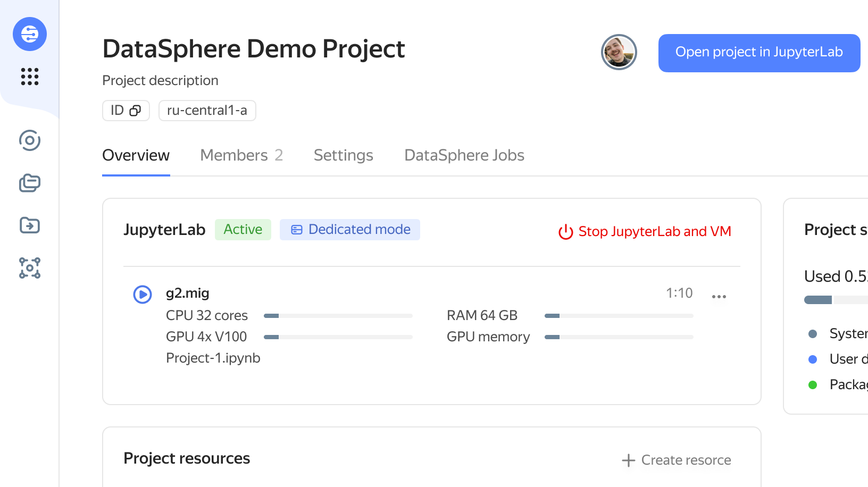
Task: Open the nodes network sidebar icon
Action: tap(30, 268)
